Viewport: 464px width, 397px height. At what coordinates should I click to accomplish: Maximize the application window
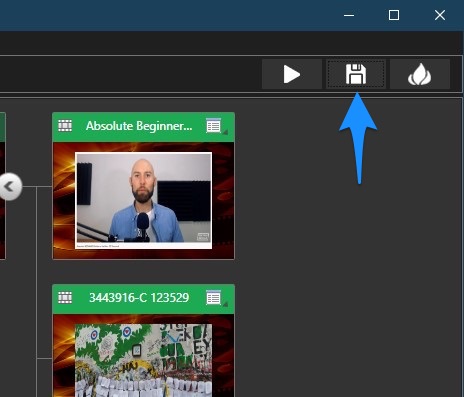[x=394, y=15]
